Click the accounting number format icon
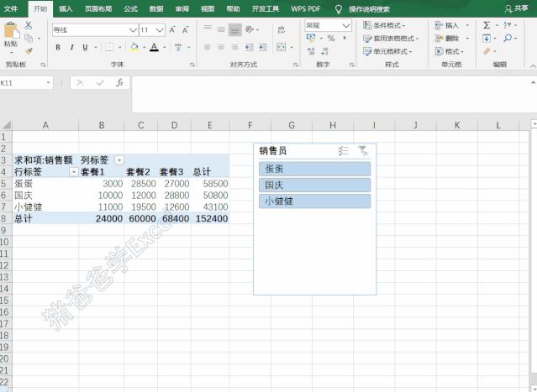537x392 pixels. click(311, 39)
